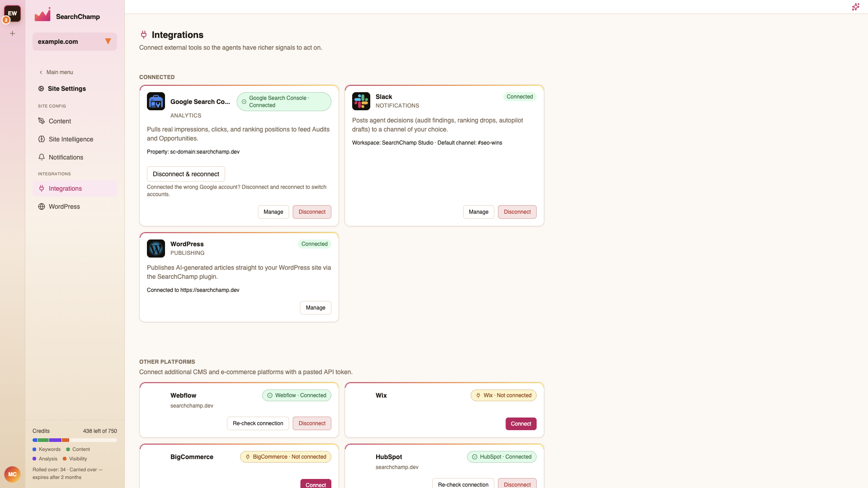
Task: Click HubSpot Connected badge
Action: coord(502,457)
